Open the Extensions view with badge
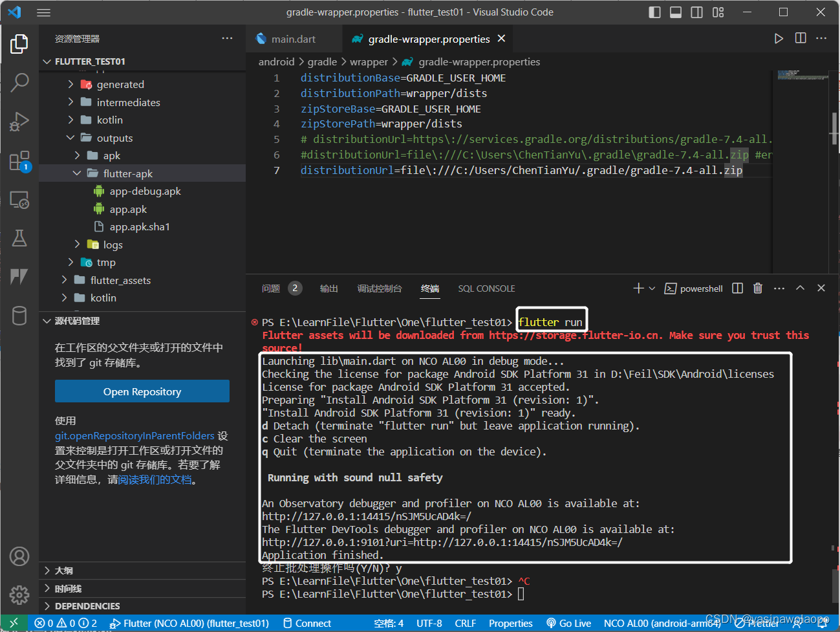Image resolution: width=840 pixels, height=632 pixels. pyautogui.click(x=19, y=160)
